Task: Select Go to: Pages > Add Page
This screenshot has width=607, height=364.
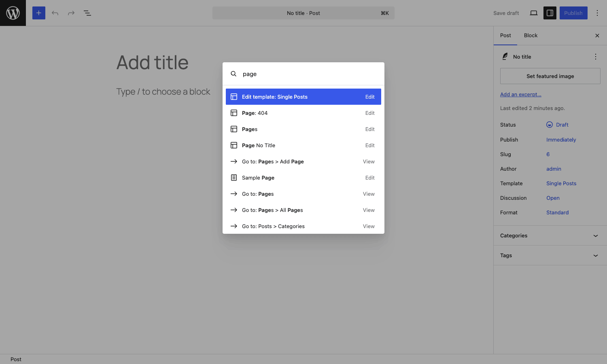Action: (x=303, y=161)
